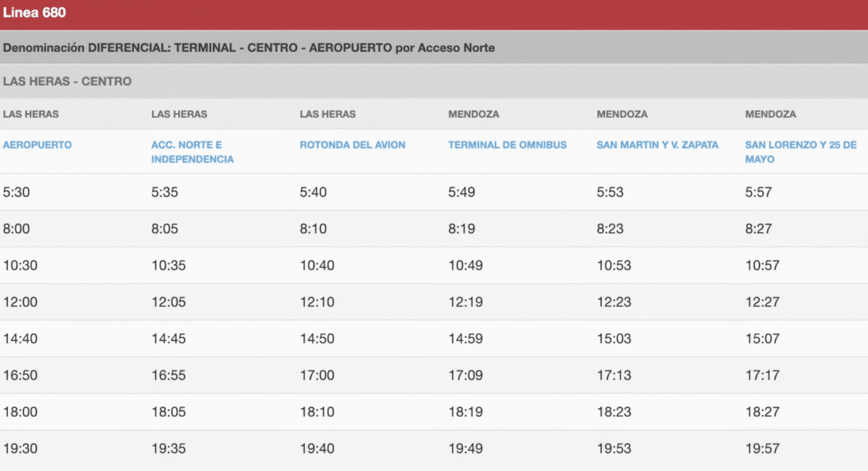
Task: Select the 16:55 time cell
Action: [169, 376]
